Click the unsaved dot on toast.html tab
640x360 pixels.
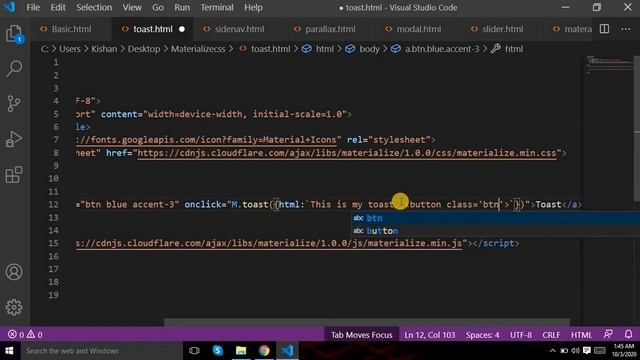point(182,29)
